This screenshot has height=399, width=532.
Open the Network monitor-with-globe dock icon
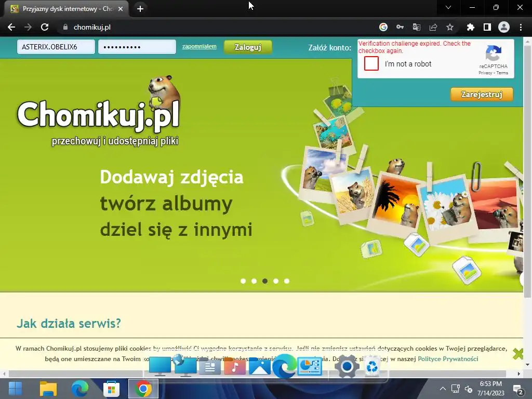tap(185, 366)
